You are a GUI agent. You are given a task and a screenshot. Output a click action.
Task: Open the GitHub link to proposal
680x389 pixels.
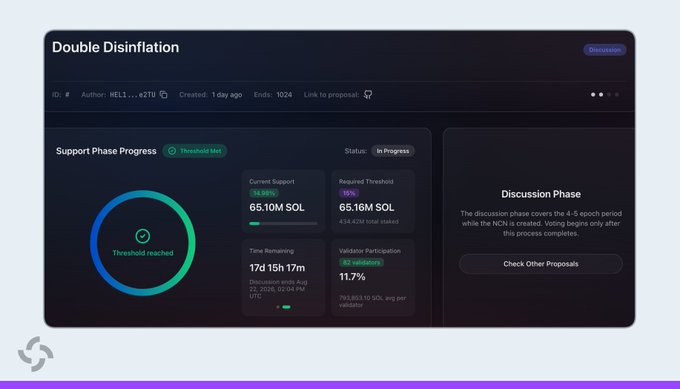[x=368, y=95]
